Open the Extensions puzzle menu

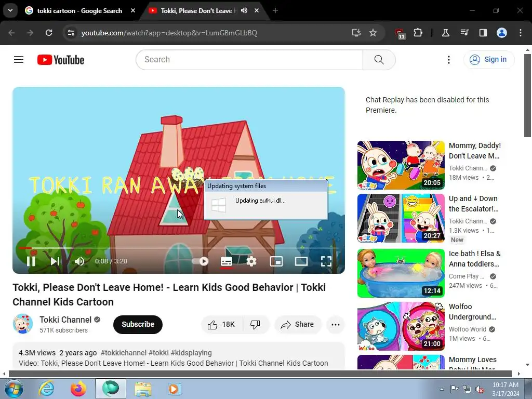[418, 33]
